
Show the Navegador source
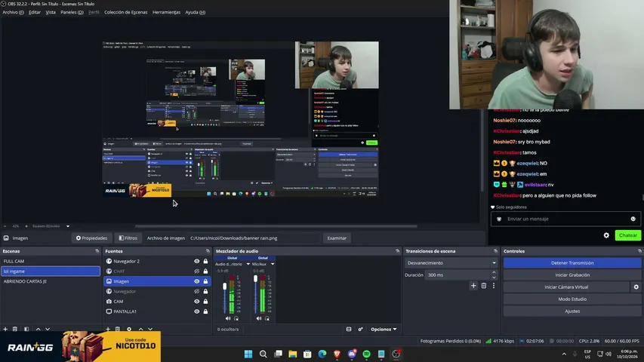[x=197, y=291]
